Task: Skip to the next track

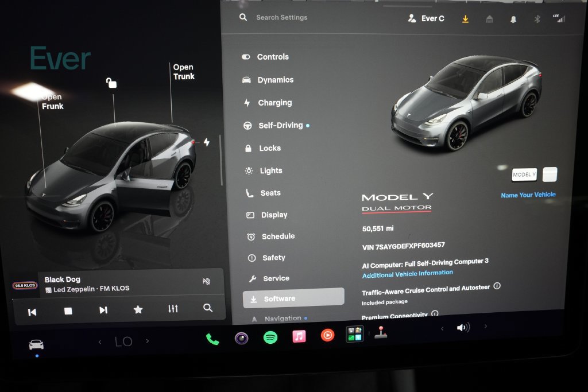Action: (x=103, y=310)
